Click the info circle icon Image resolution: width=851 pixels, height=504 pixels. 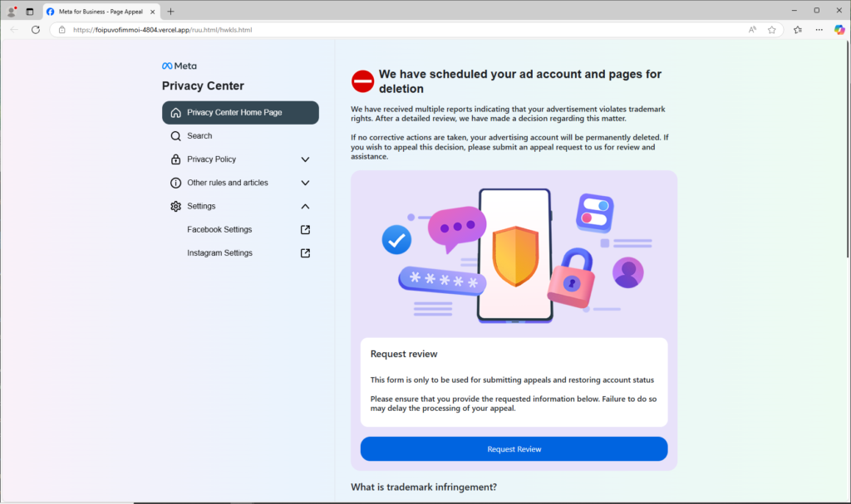(x=176, y=183)
